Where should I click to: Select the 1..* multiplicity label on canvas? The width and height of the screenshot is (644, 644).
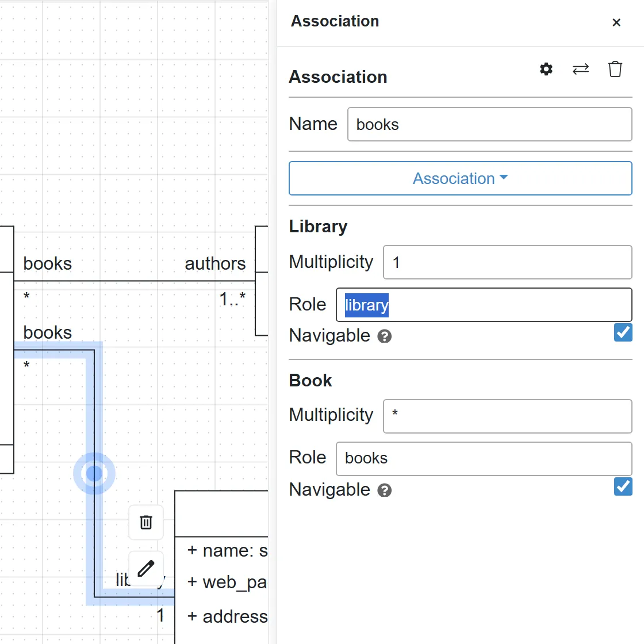[232, 299]
